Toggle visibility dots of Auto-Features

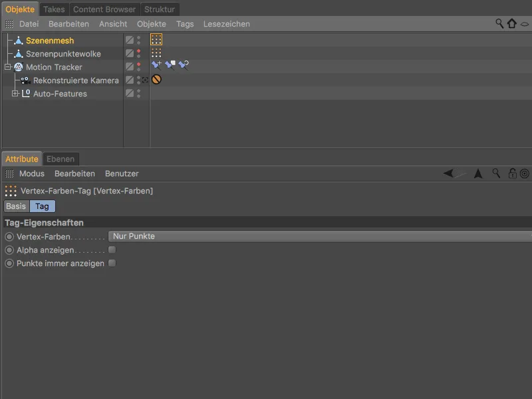138,93
